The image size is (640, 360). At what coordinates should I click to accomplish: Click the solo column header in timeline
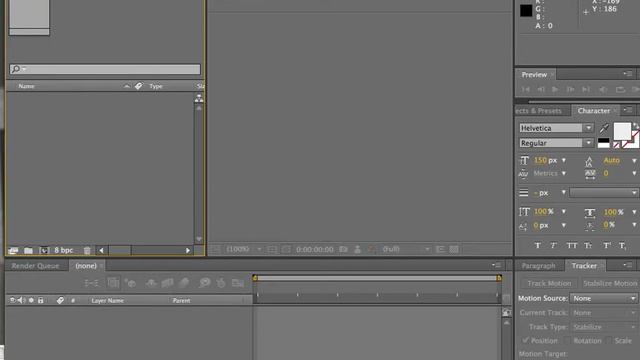click(31, 300)
